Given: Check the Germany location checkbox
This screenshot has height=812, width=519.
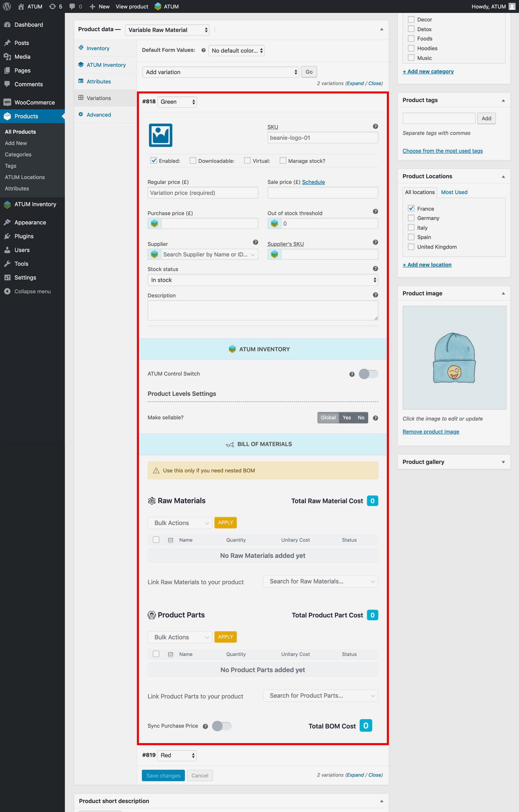Looking at the screenshot, I should tap(411, 218).
